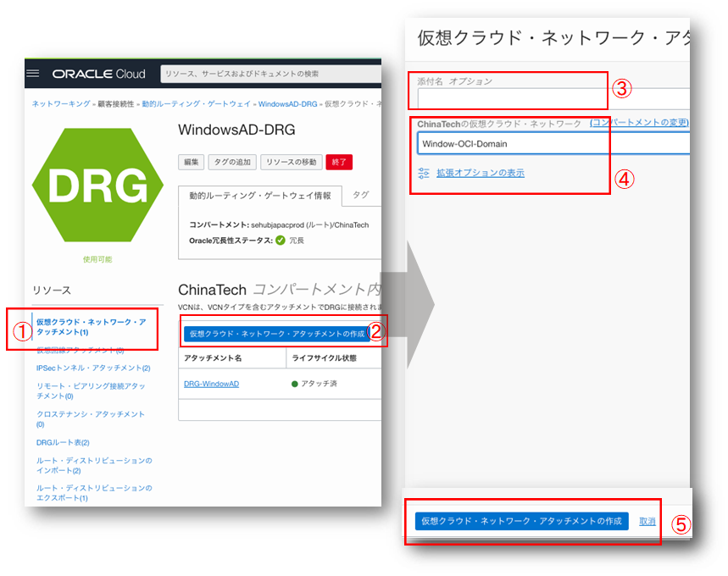Select 仮想クラウド・ネットワーク・アタッチメント(1) in resources
The width and height of the screenshot is (728, 576).
point(91,327)
